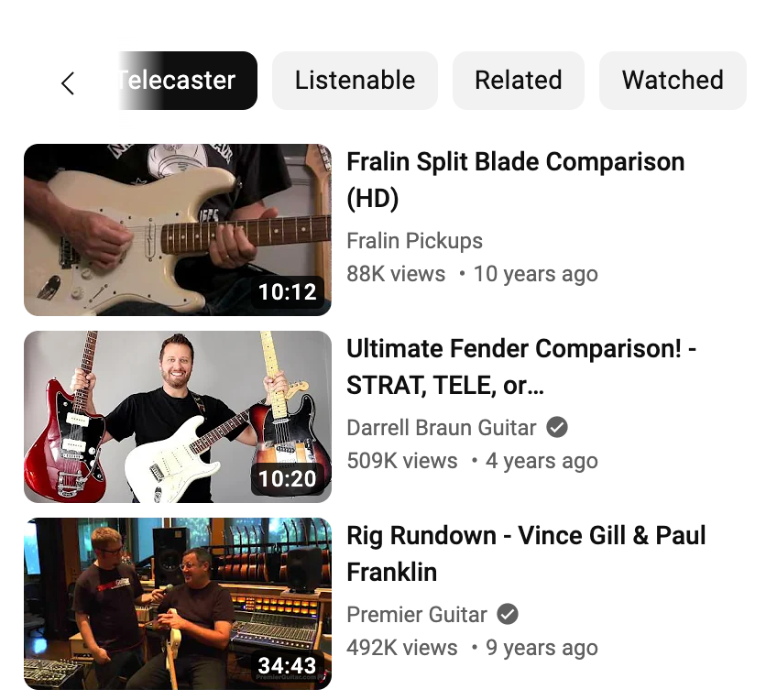Image resolution: width=766 pixels, height=700 pixels.
Task: Click the Ultimate Fender Comparison STRAT, TELE title
Action: pos(521,366)
